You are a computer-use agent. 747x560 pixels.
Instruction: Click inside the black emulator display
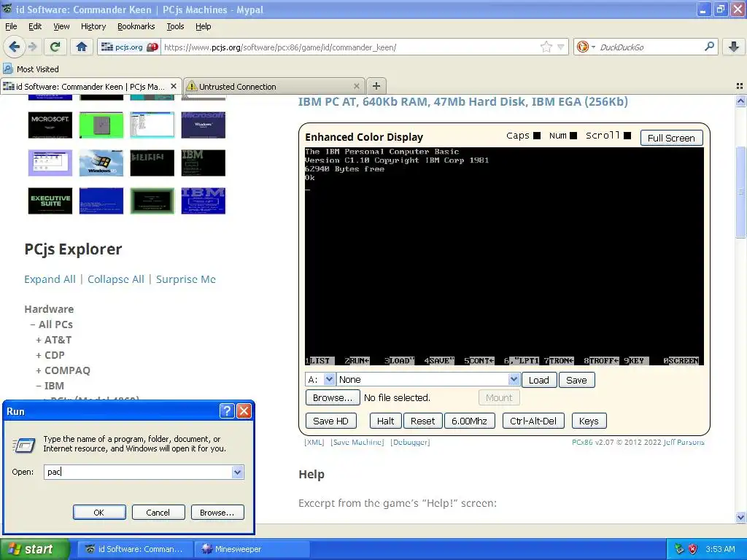pyautogui.click(x=504, y=257)
